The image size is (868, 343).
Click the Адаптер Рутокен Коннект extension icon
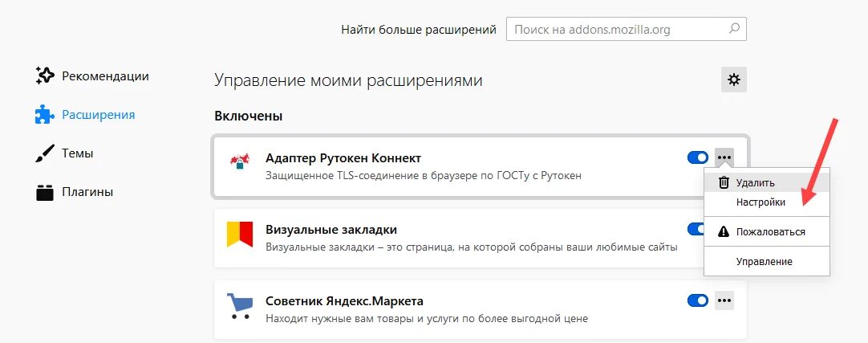point(240,161)
